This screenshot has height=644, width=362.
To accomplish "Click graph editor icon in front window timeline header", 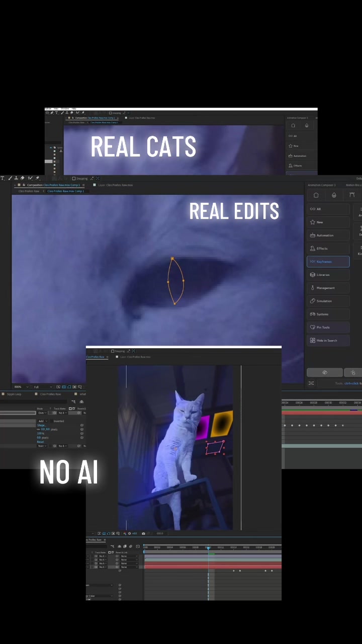I will (x=138, y=546).
